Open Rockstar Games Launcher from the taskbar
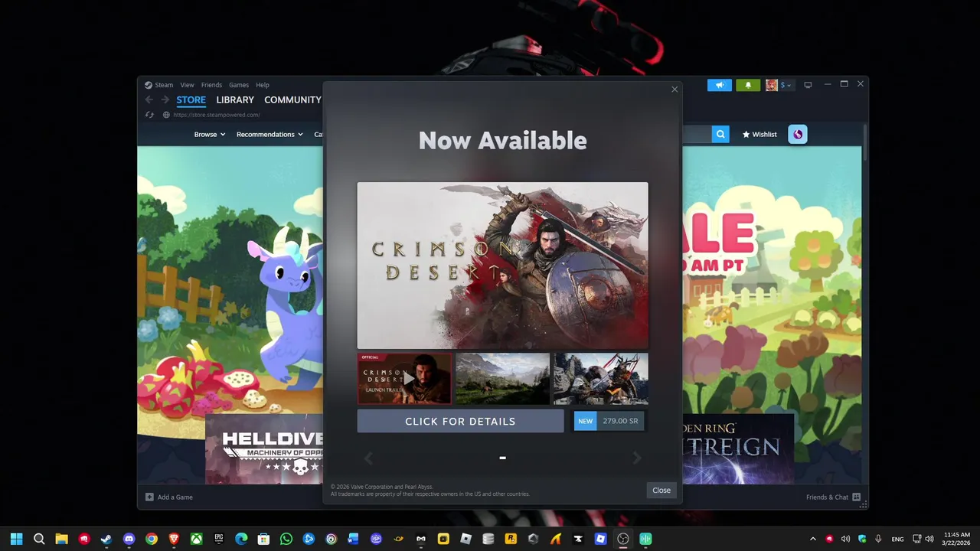The height and width of the screenshot is (551, 980). [511, 539]
